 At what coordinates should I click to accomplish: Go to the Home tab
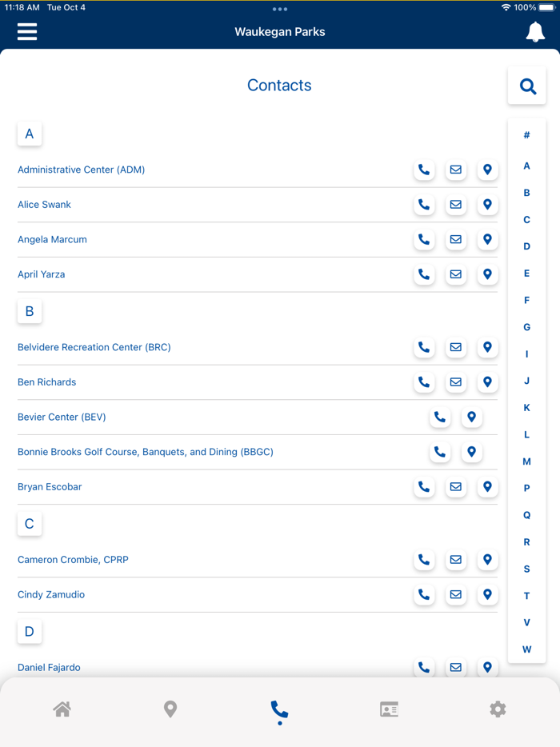coord(62,709)
